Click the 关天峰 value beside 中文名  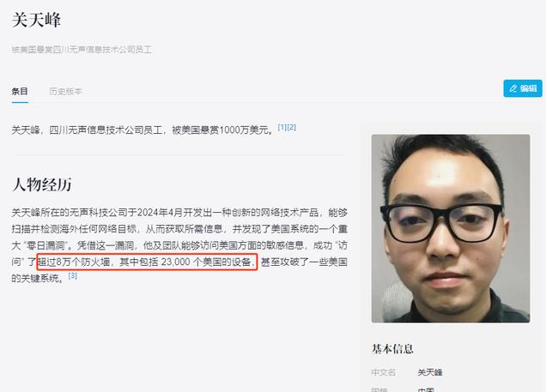click(x=430, y=372)
